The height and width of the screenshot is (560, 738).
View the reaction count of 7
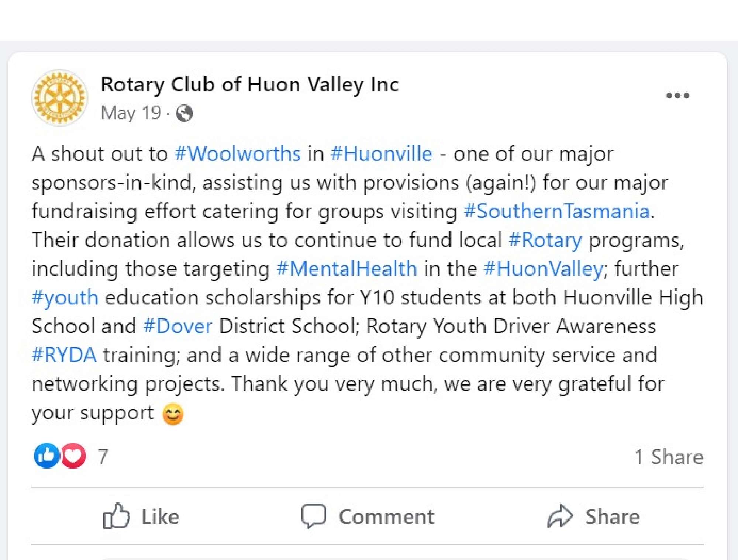point(103,456)
